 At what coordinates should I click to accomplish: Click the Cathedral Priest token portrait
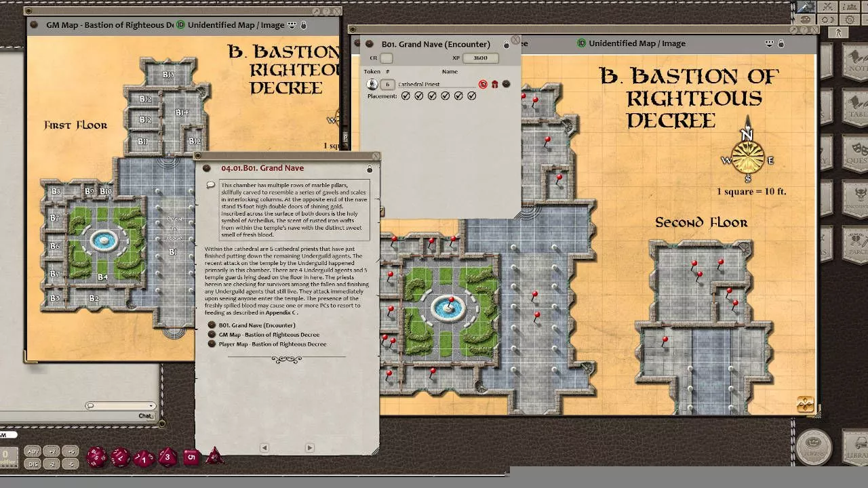[372, 84]
